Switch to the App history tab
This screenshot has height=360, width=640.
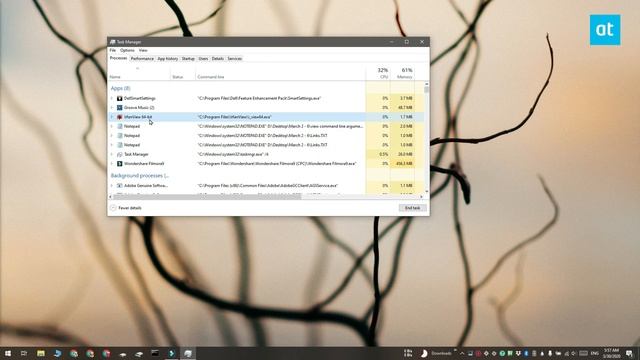pyautogui.click(x=168, y=59)
